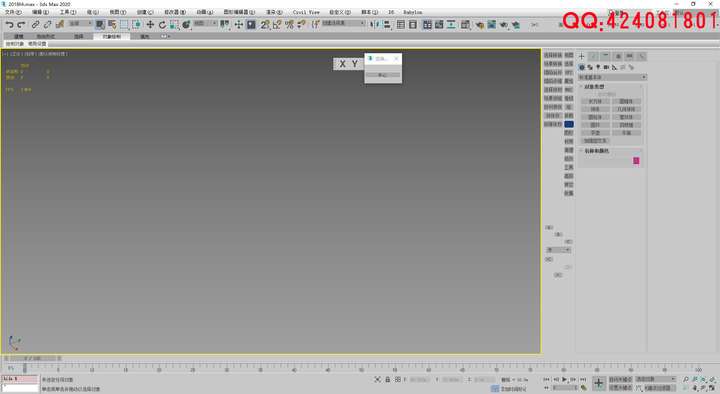The width and height of the screenshot is (720, 394).
Task: Click the Undo arrow icon
Action: coord(9,25)
